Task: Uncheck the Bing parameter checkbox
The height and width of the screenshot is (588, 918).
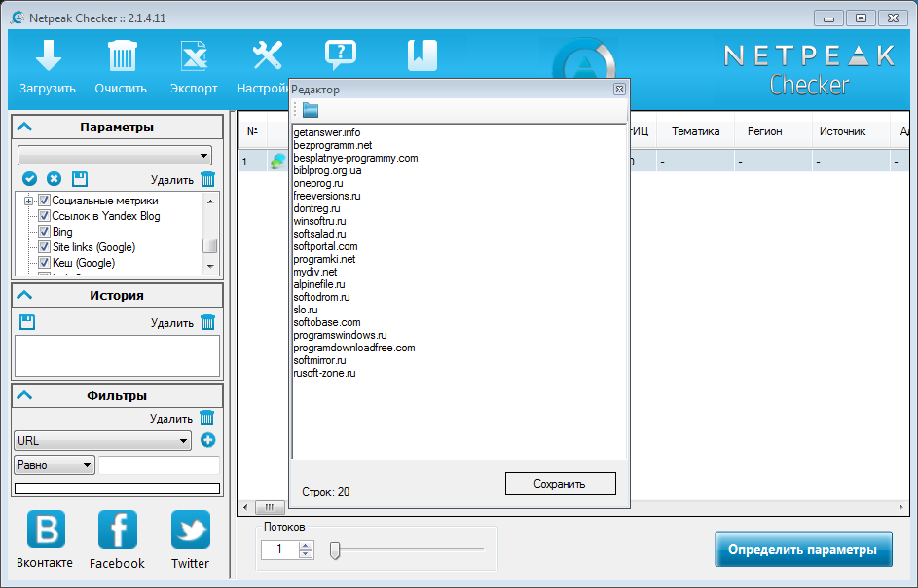Action: click(44, 232)
